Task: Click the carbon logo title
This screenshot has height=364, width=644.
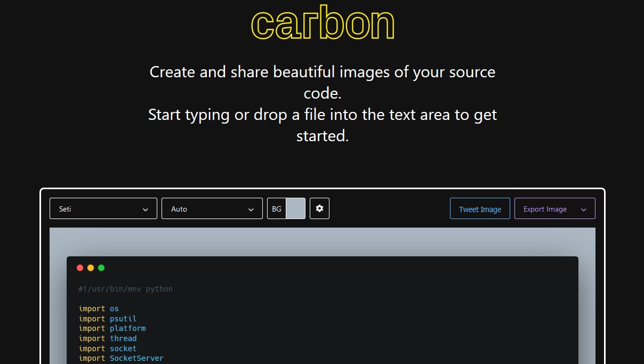Action: coord(322,23)
